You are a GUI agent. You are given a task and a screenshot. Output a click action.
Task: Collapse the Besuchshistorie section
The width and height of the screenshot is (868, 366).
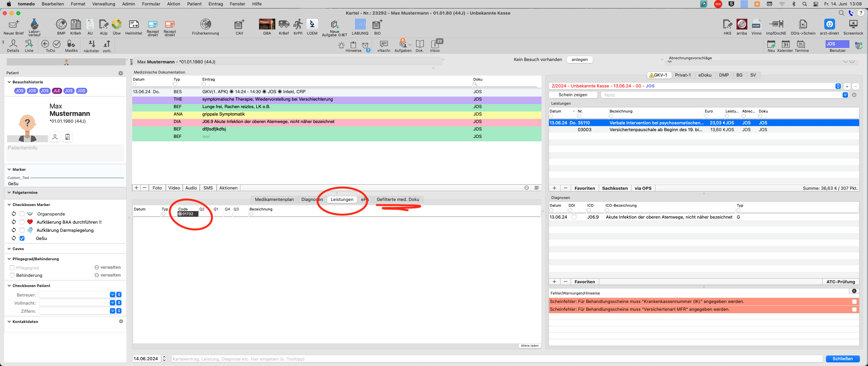click(9, 82)
